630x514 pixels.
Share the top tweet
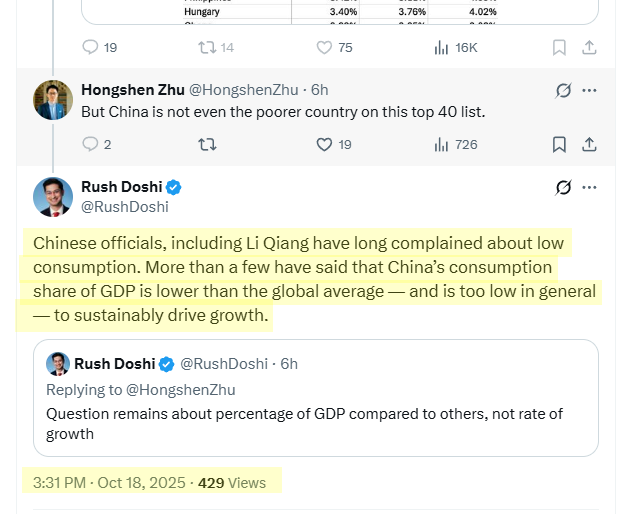point(590,47)
